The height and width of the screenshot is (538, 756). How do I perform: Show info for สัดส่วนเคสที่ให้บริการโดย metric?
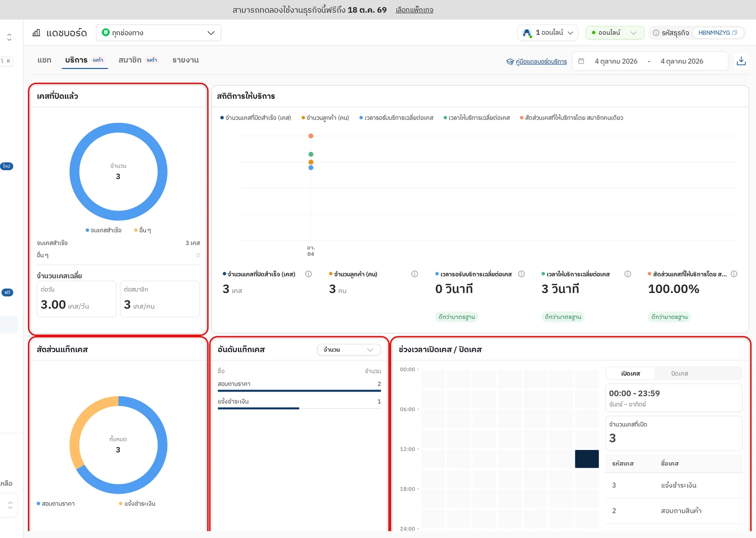tap(734, 274)
